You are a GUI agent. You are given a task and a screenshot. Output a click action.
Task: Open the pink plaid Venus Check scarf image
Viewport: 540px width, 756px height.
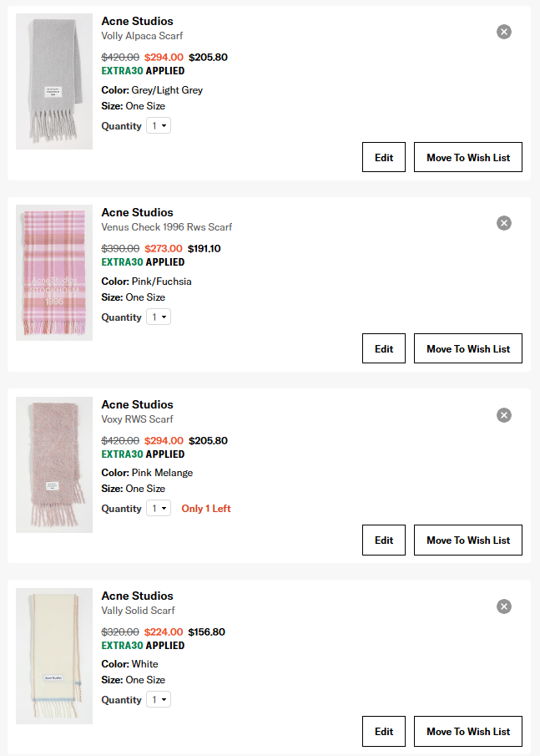54,272
